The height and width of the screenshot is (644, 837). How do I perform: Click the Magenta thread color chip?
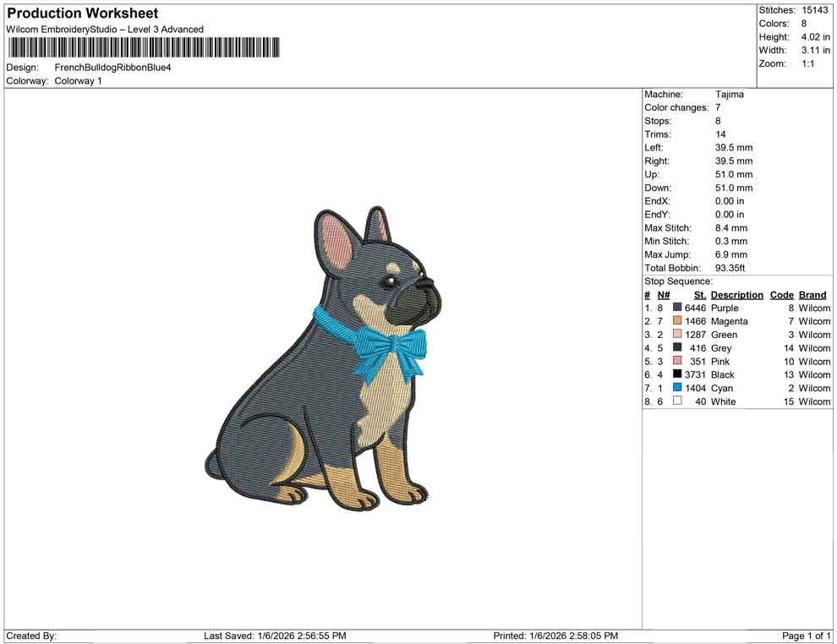coord(676,321)
